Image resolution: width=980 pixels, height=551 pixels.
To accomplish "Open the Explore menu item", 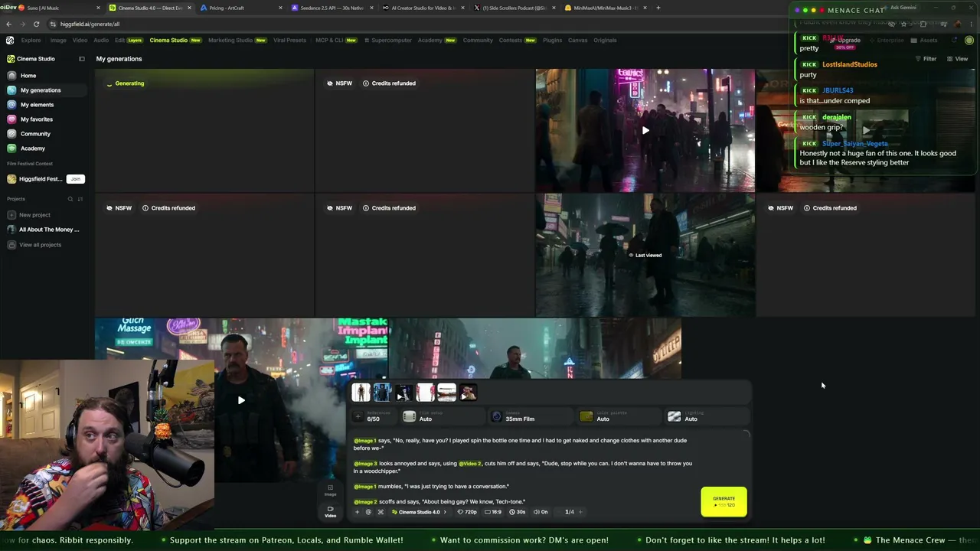I will pyautogui.click(x=31, y=40).
